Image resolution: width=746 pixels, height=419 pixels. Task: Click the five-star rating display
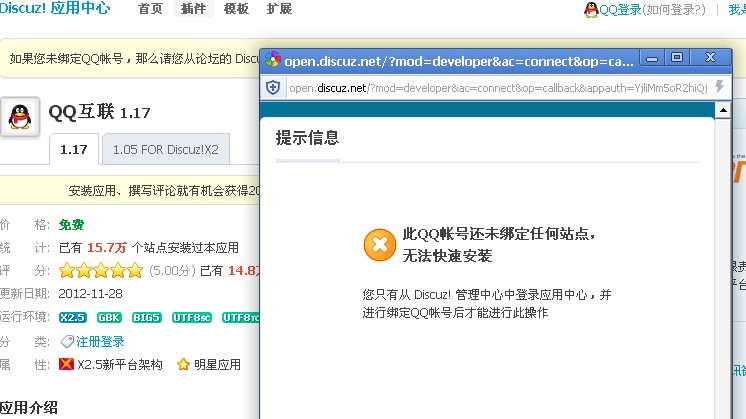pos(101,271)
